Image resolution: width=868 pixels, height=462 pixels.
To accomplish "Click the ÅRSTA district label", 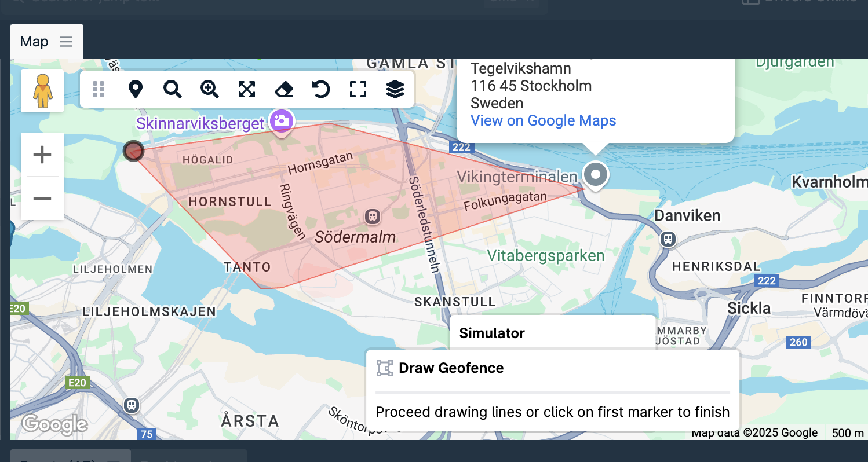I will coord(250,420).
